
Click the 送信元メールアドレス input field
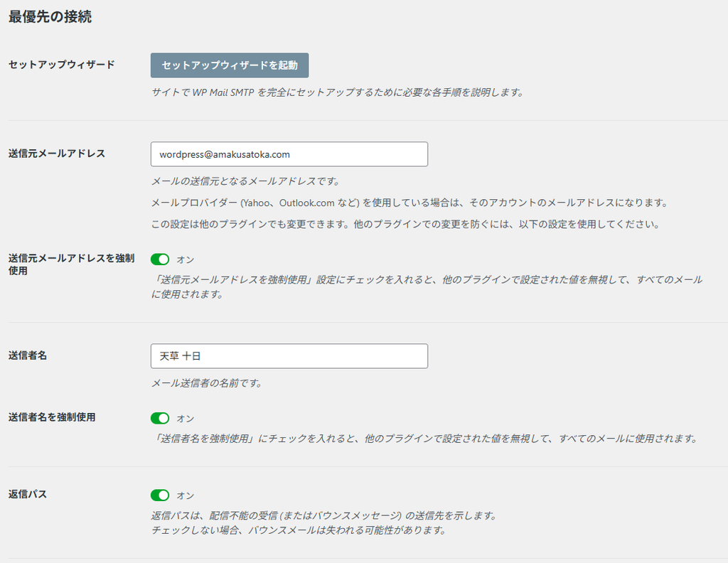pos(289,154)
